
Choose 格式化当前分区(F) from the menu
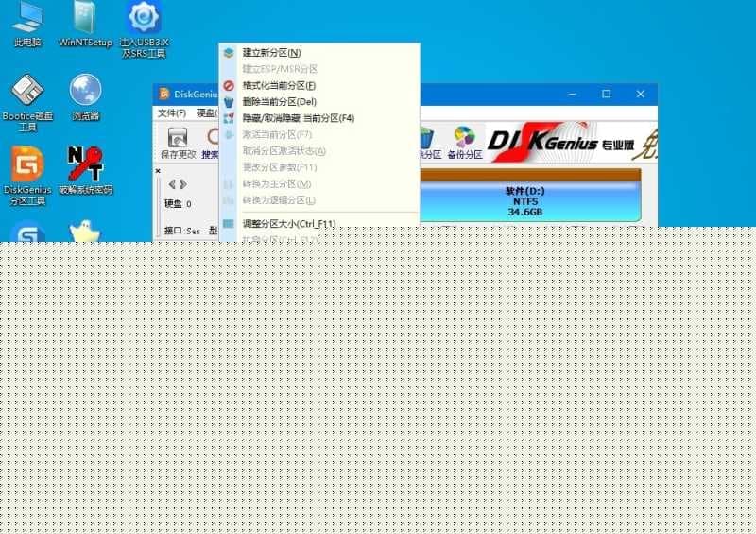click(279, 86)
